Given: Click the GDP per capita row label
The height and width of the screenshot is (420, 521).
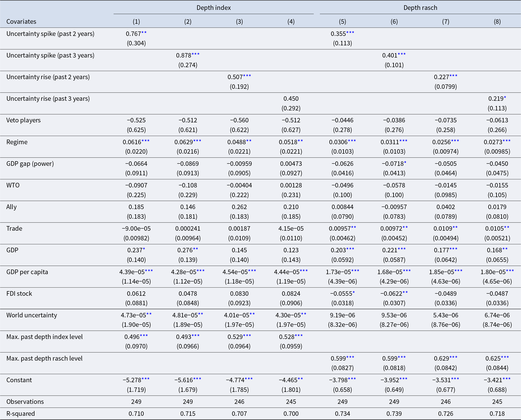Looking at the screenshot, I should click(27, 272).
